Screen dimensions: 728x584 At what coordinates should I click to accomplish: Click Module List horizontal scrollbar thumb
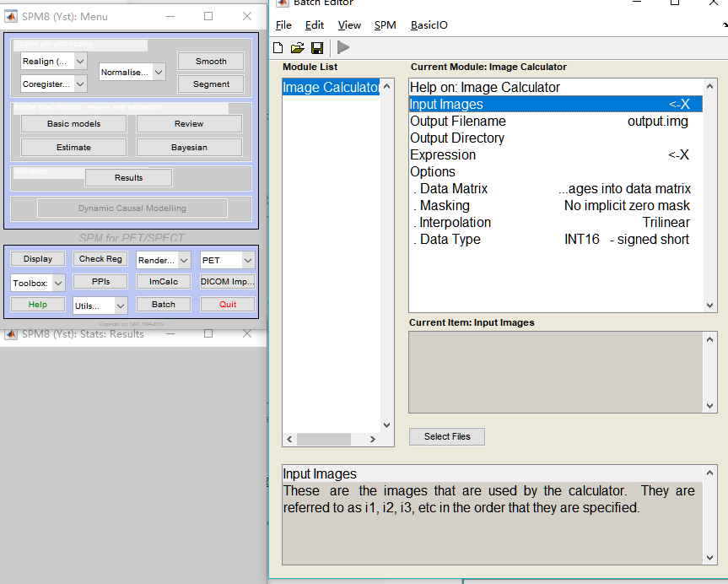tap(324, 439)
